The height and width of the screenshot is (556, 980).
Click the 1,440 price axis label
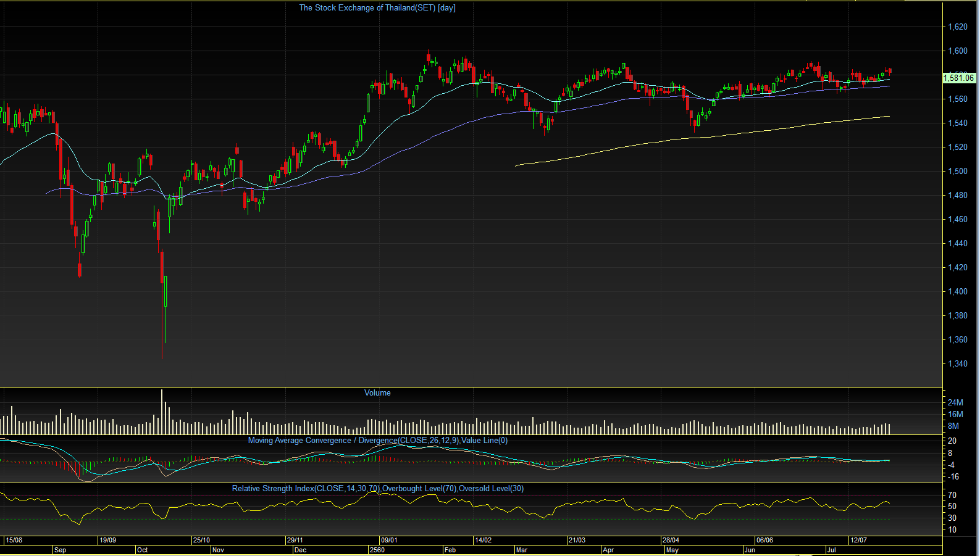pos(958,244)
